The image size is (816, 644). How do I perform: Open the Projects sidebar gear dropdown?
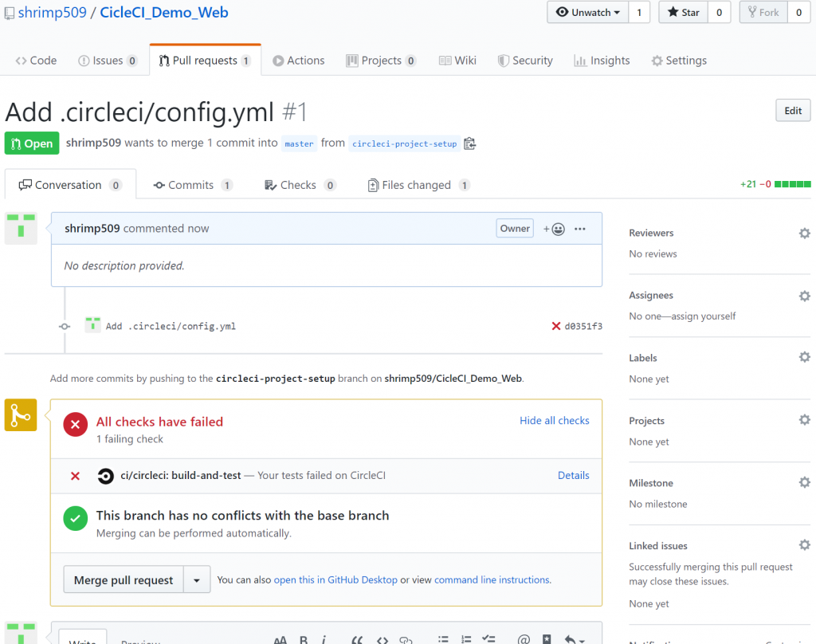point(805,420)
